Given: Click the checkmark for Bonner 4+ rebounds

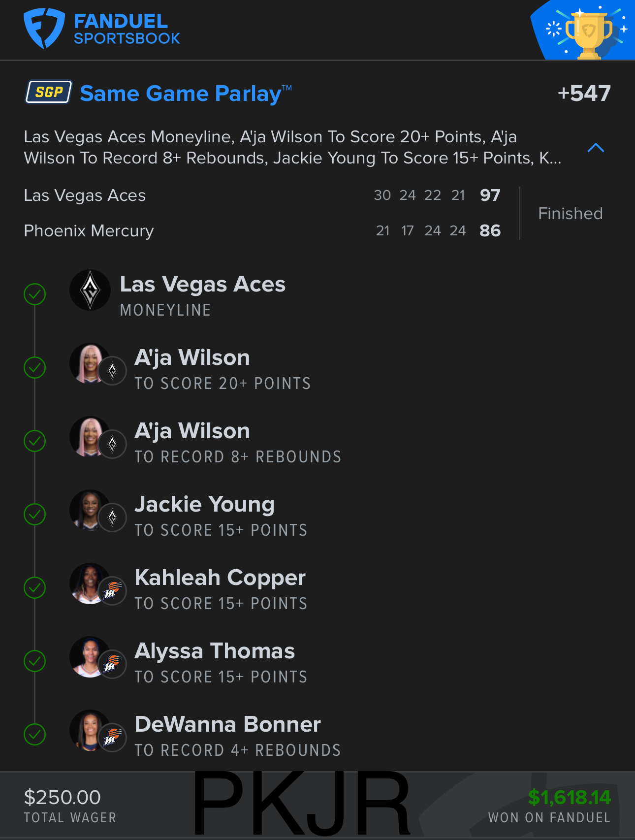Looking at the screenshot, I should click(35, 735).
